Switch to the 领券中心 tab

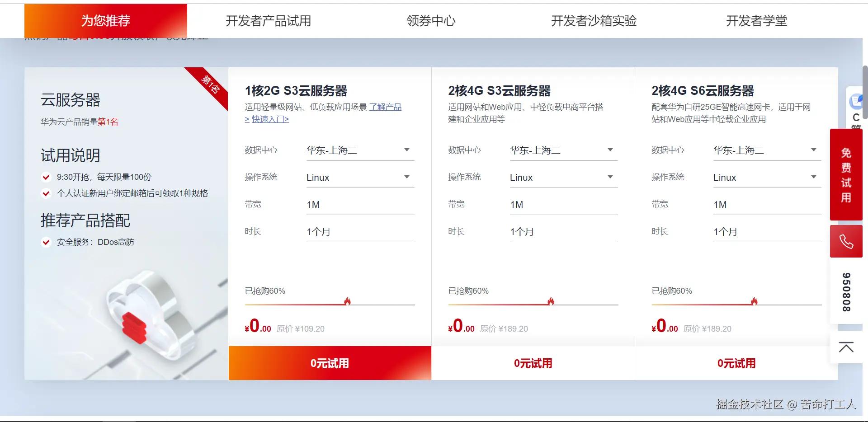pyautogui.click(x=431, y=21)
